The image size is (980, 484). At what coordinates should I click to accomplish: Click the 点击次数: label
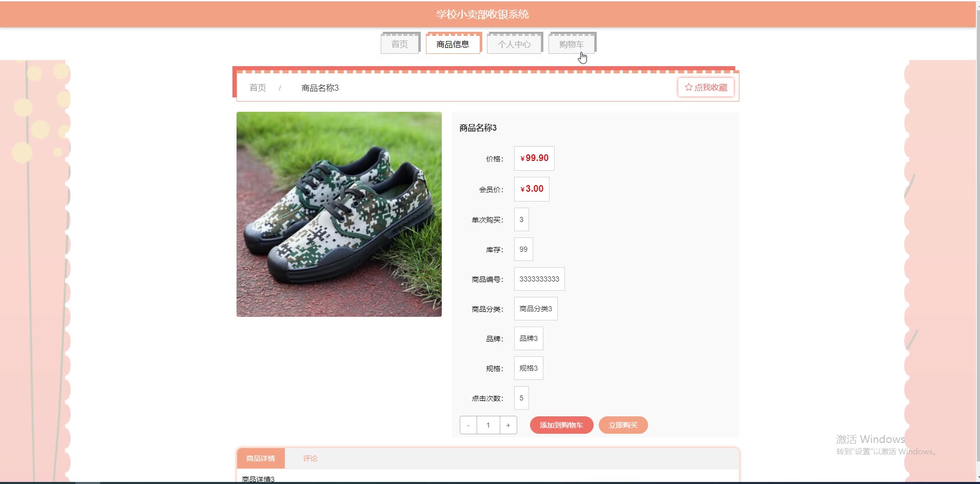coord(487,398)
